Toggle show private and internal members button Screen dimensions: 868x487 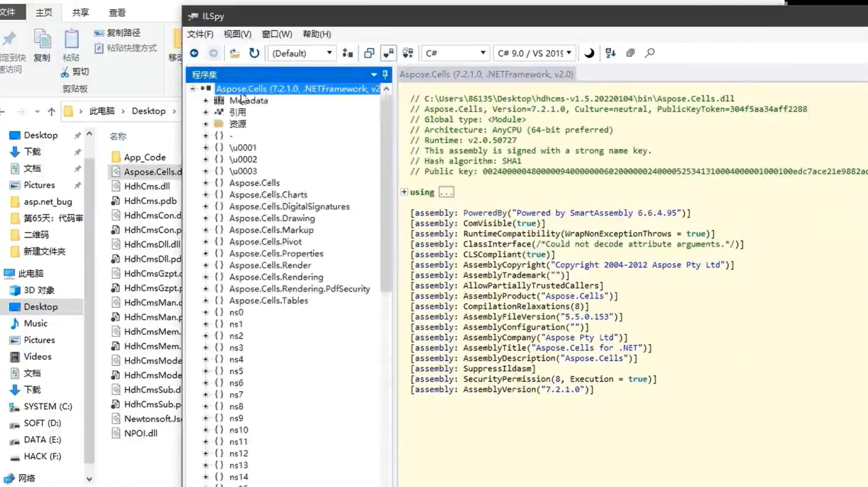click(x=388, y=53)
